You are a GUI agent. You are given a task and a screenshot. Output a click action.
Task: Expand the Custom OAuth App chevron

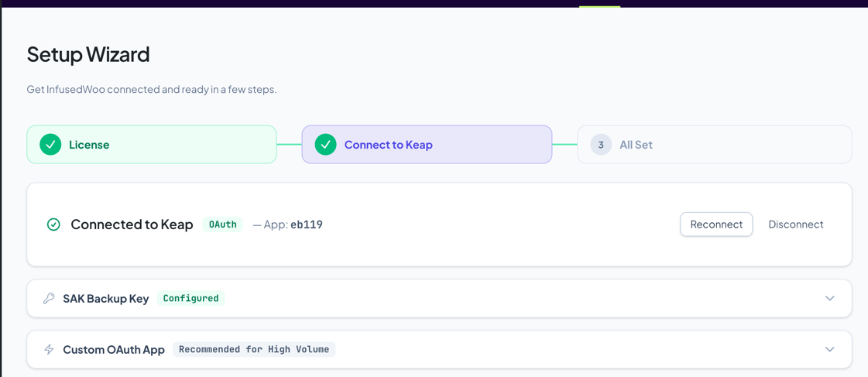tap(829, 349)
